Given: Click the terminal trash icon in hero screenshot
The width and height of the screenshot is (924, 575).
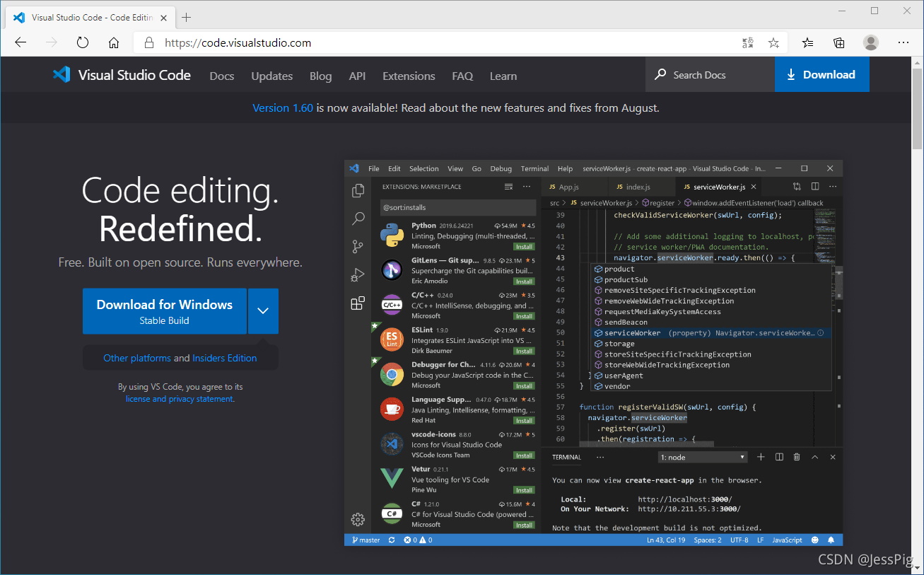Looking at the screenshot, I should (797, 457).
